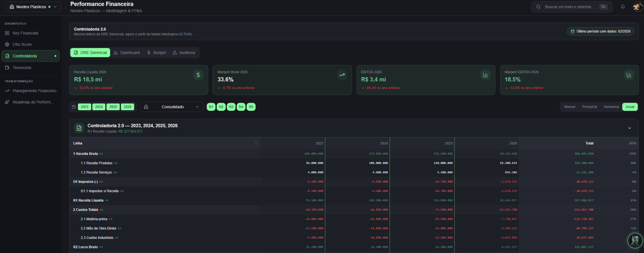This screenshot has width=644, height=253.
Task: Click the link icon beside 1 Receita Bruta
Action: pyautogui.click(x=101, y=154)
